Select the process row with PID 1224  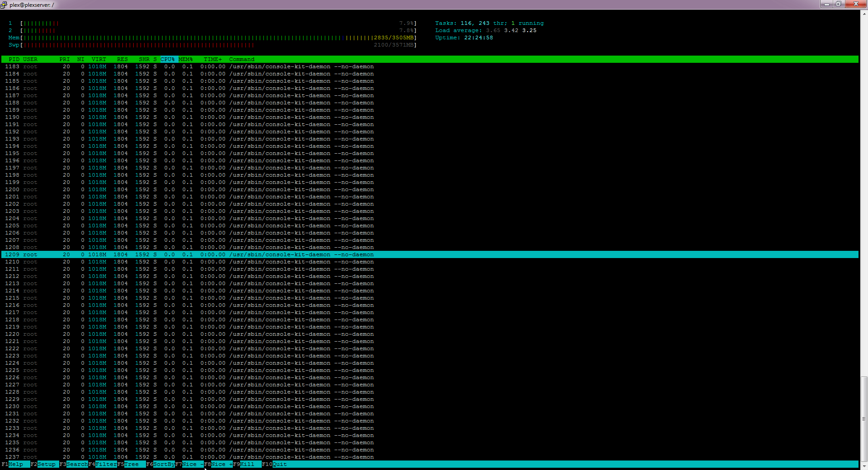[430, 363]
